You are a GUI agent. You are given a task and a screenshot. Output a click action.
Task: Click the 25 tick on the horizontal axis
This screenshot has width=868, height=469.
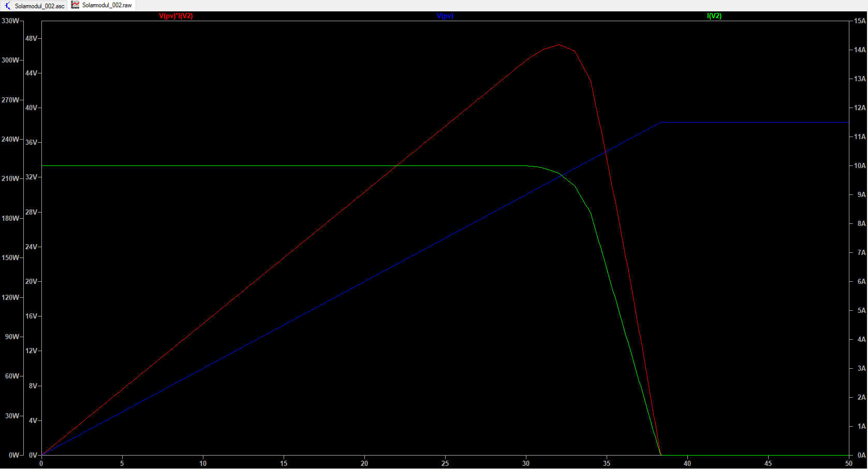[445, 463]
